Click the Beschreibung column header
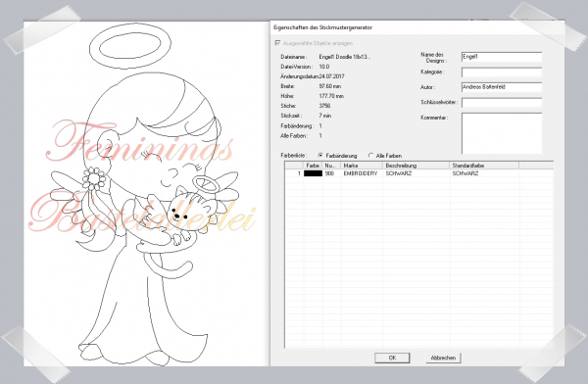The width and height of the screenshot is (588, 384). [416, 166]
